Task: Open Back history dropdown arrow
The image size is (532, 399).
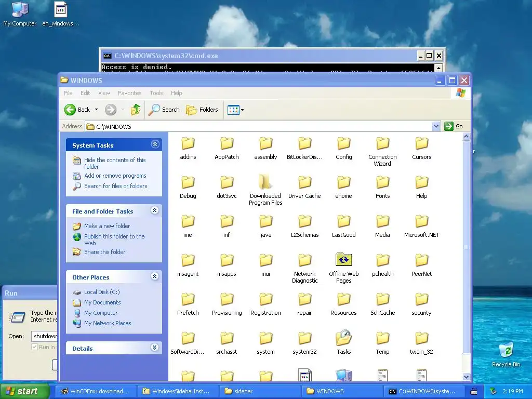Action: [96, 110]
